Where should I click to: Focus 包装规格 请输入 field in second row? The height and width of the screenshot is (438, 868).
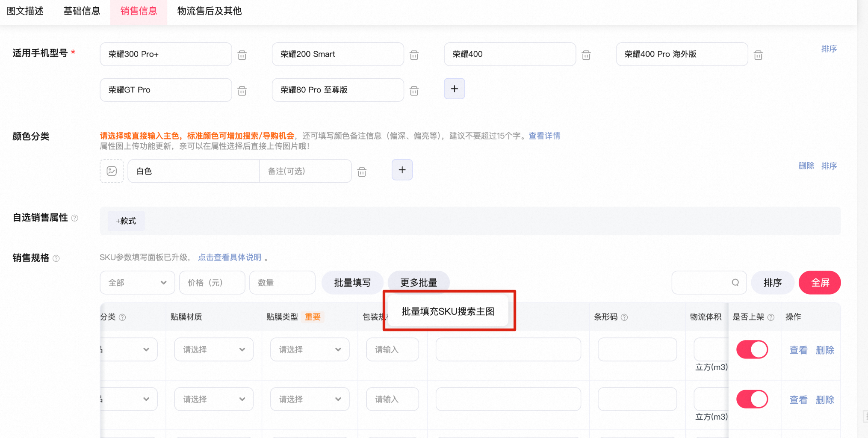tap(393, 399)
